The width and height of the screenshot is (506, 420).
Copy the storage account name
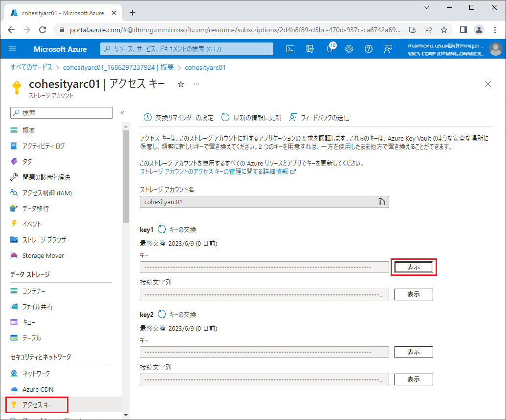(x=382, y=202)
